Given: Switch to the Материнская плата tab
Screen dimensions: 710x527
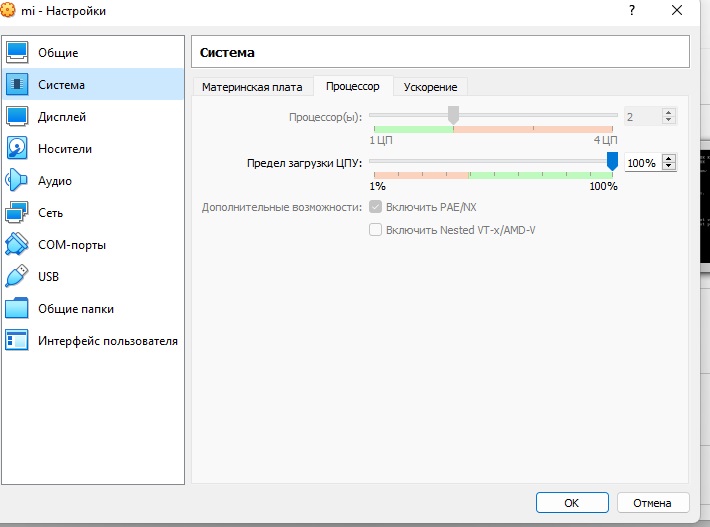Looking at the screenshot, I should pyautogui.click(x=252, y=87).
